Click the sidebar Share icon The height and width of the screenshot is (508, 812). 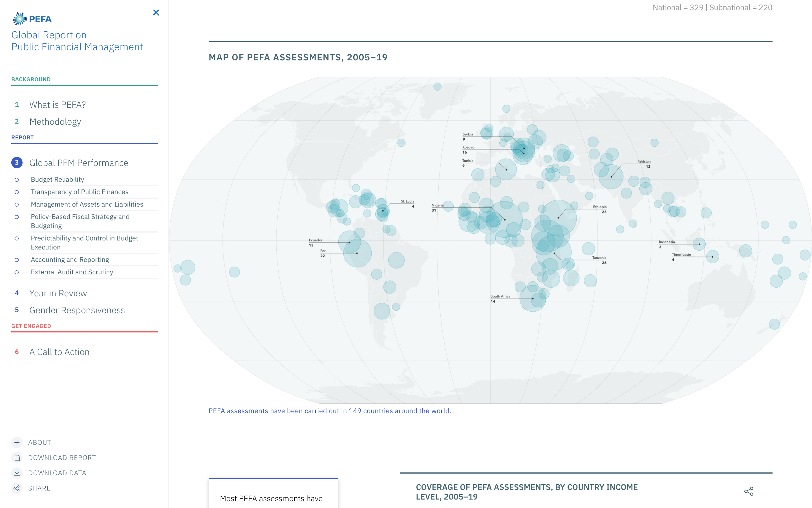click(17, 488)
